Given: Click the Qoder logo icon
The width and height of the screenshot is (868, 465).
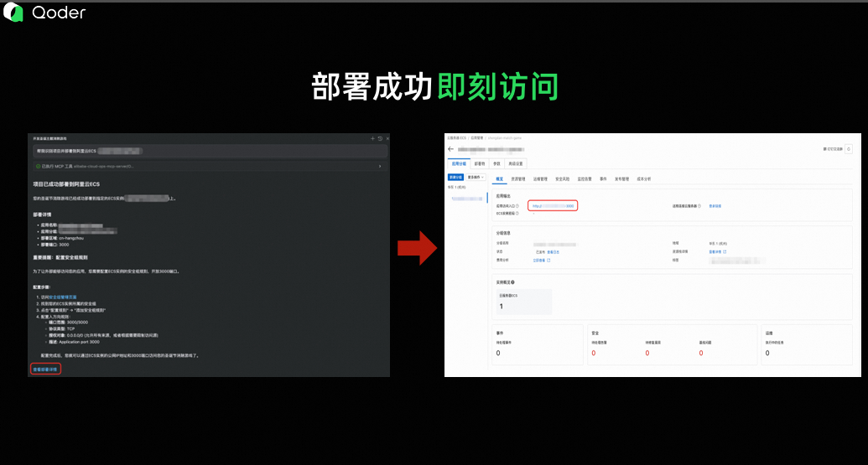Looking at the screenshot, I should tap(13, 13).
